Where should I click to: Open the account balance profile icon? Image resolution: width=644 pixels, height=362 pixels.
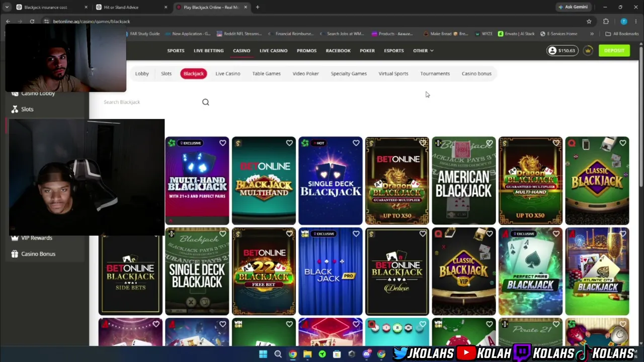tap(552, 50)
